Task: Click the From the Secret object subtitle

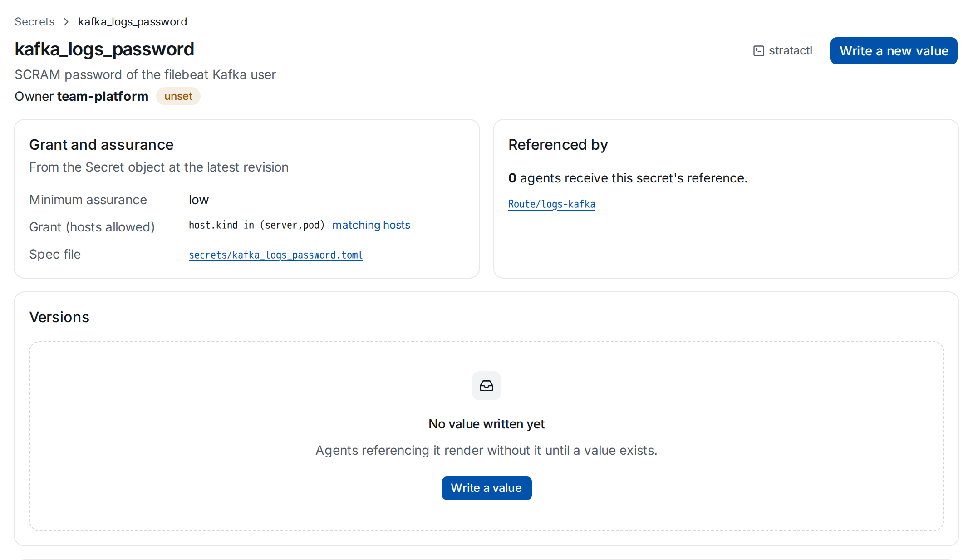Action: 159,167
